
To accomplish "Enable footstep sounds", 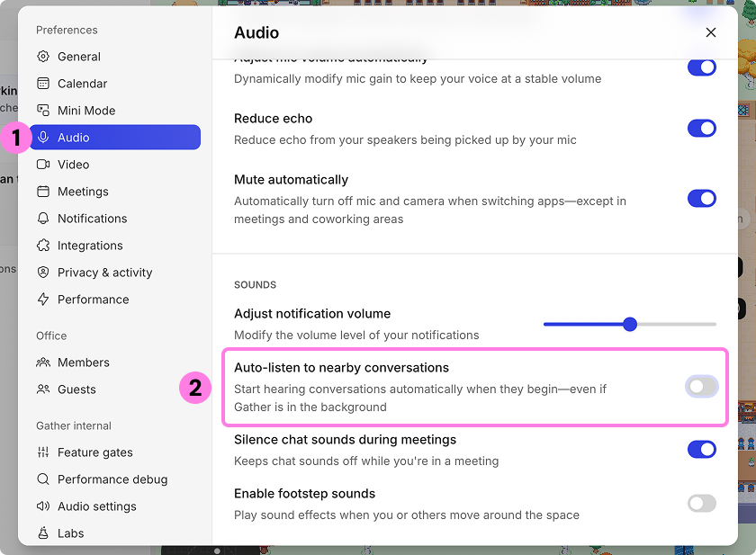I will [x=702, y=503].
